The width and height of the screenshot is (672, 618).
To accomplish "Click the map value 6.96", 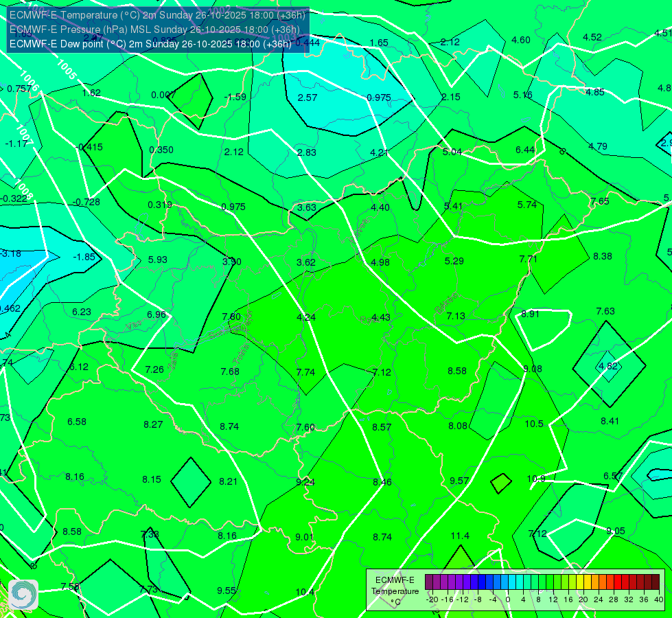I will [156, 314].
